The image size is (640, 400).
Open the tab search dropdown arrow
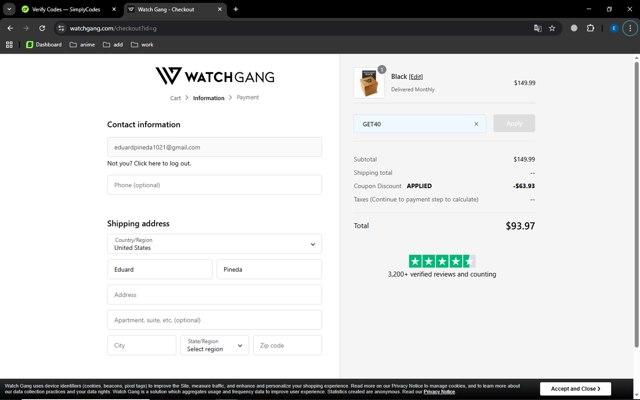[9, 9]
